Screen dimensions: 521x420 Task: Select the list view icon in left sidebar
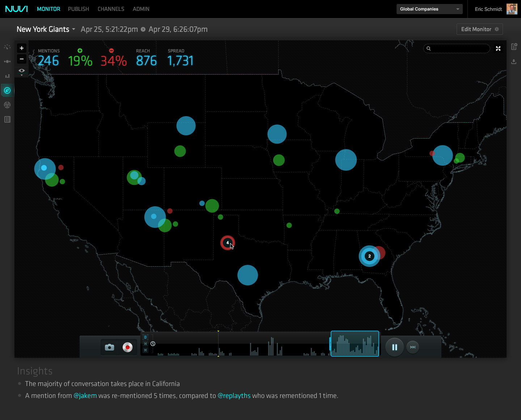[7, 119]
